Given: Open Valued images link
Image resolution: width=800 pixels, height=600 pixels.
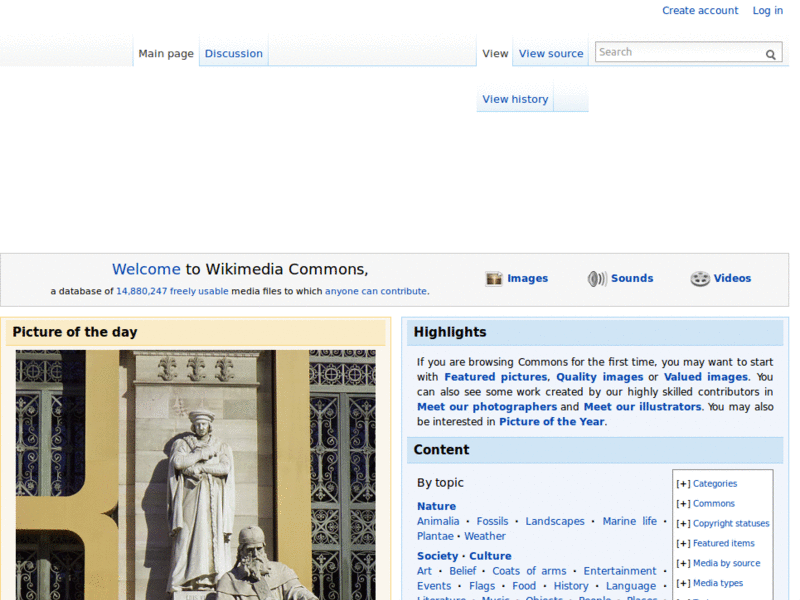Looking at the screenshot, I should coord(706,377).
